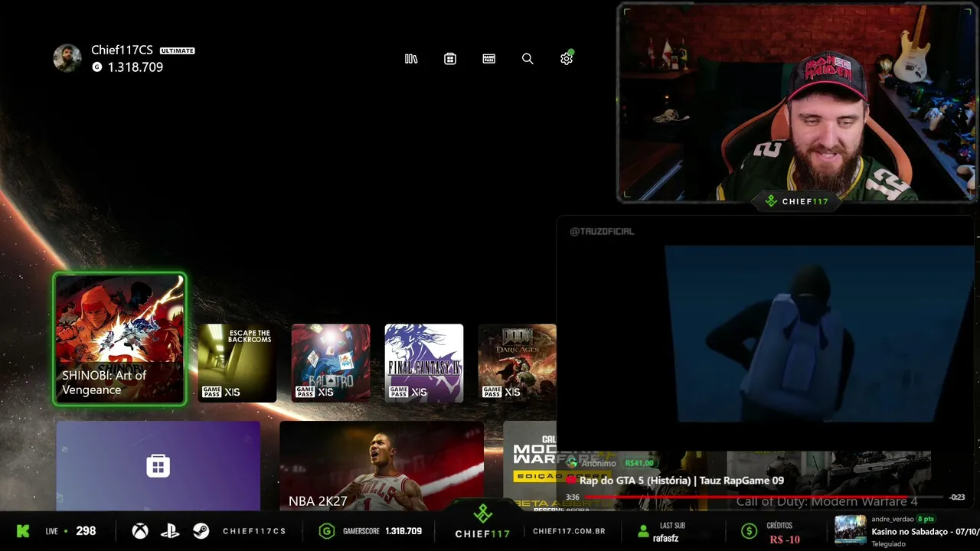Open the settings gear icon
The height and width of the screenshot is (551, 980).
(567, 59)
